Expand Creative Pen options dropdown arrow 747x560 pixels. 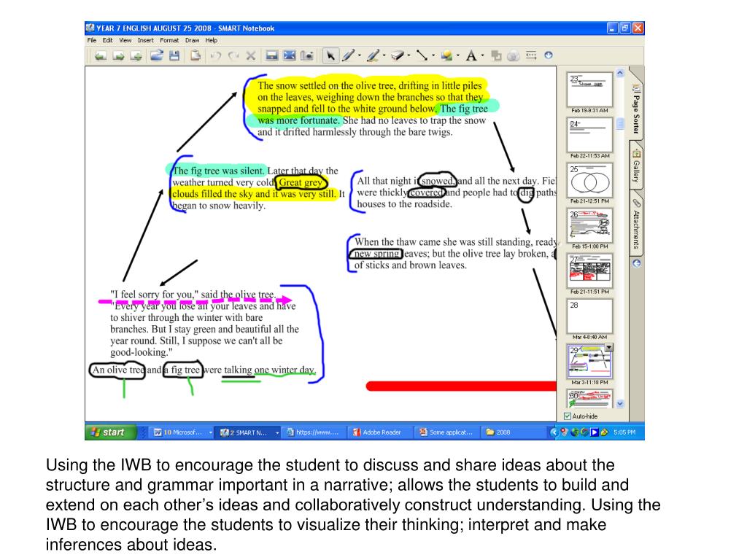(x=384, y=56)
